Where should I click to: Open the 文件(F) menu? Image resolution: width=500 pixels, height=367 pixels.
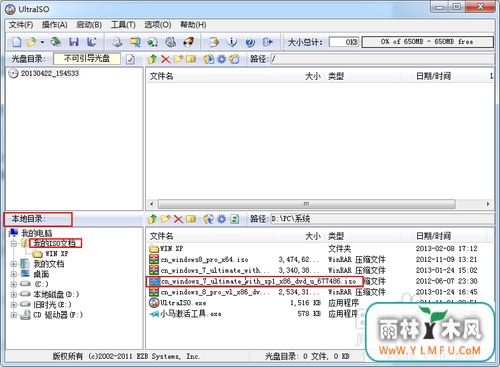coord(21,25)
